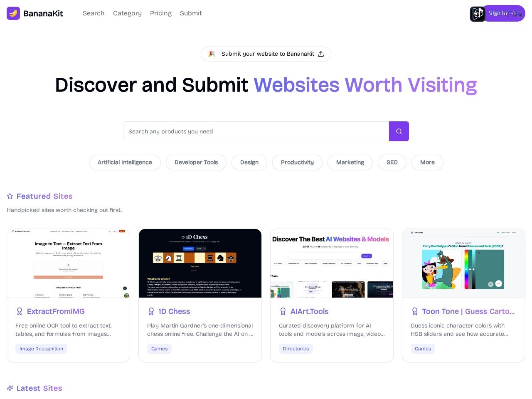The image size is (532, 399).
Task: Open the Toon Tone Guess Carto... title link
Action: pos(468,311)
